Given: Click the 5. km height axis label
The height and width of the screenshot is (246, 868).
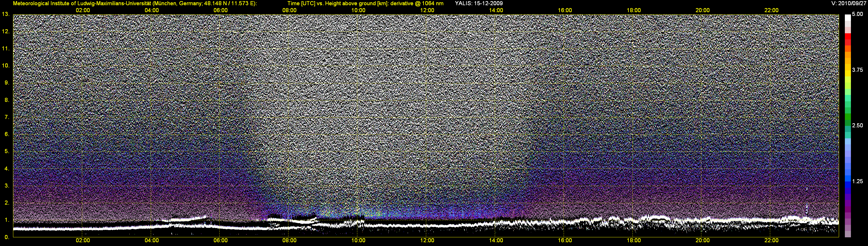Looking at the screenshot, I should point(7,151).
